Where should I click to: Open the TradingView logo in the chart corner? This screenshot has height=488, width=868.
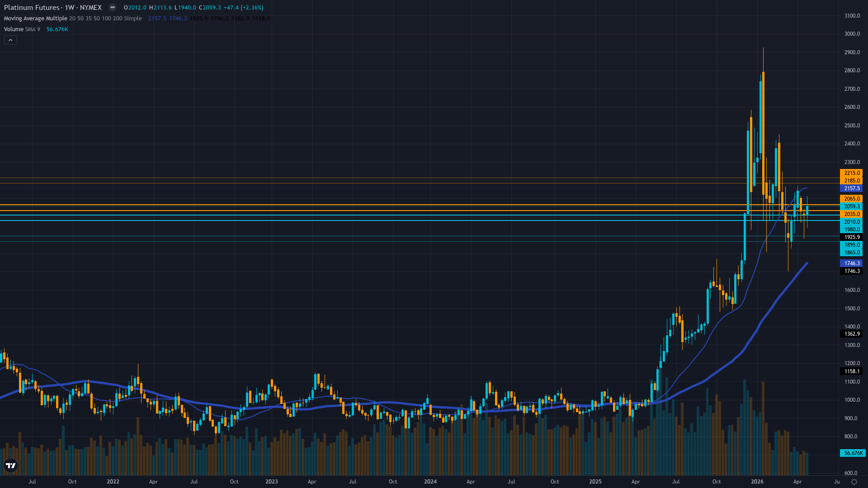10,465
